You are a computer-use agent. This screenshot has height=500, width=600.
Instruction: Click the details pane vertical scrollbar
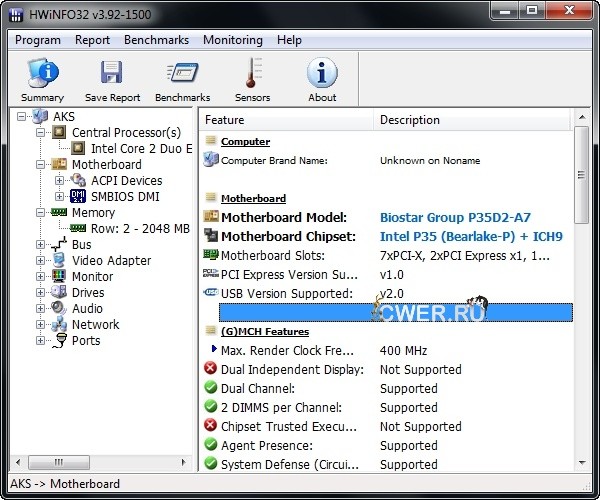(581, 300)
